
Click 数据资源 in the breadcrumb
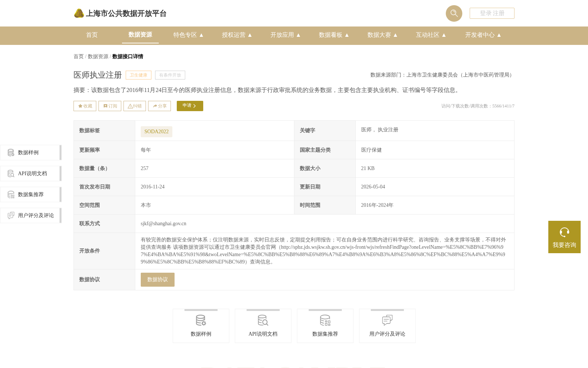(98, 56)
